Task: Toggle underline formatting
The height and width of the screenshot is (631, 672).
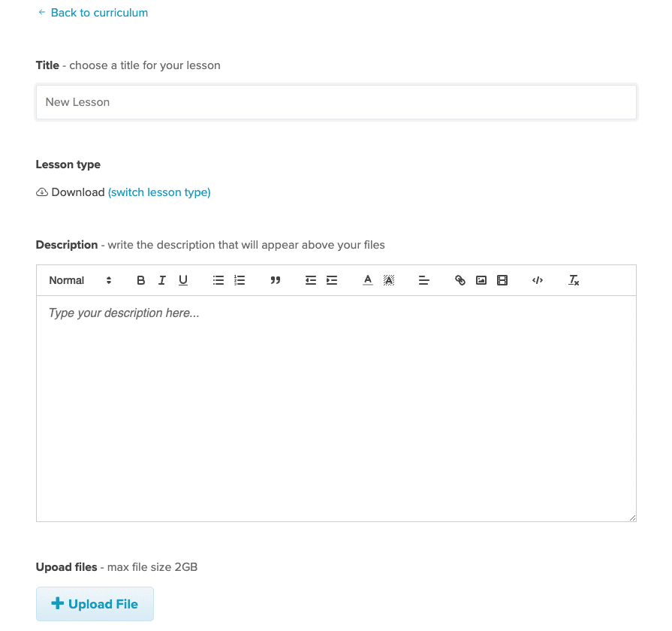Action: coord(183,280)
